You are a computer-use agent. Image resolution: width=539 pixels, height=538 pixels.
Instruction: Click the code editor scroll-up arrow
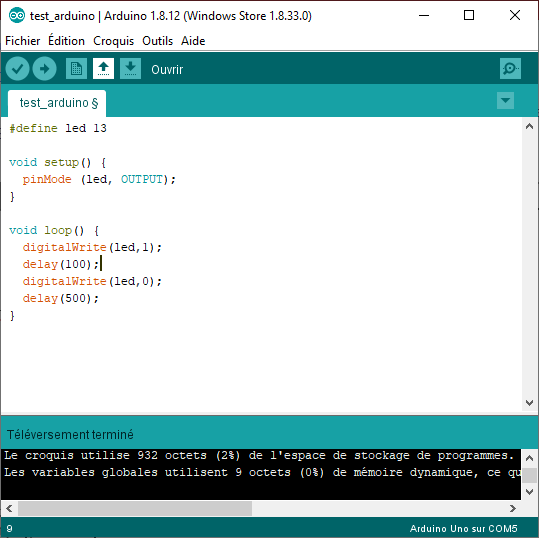529,126
